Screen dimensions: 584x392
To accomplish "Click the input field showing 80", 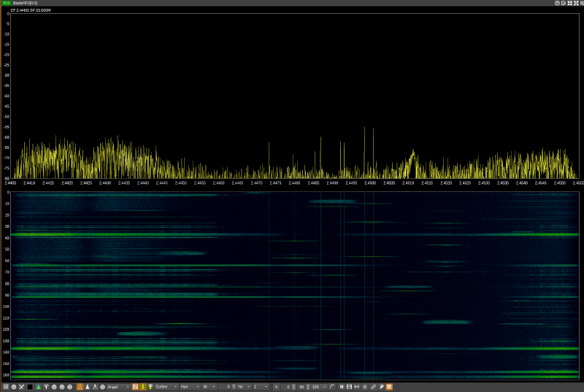I will [x=302, y=386].
